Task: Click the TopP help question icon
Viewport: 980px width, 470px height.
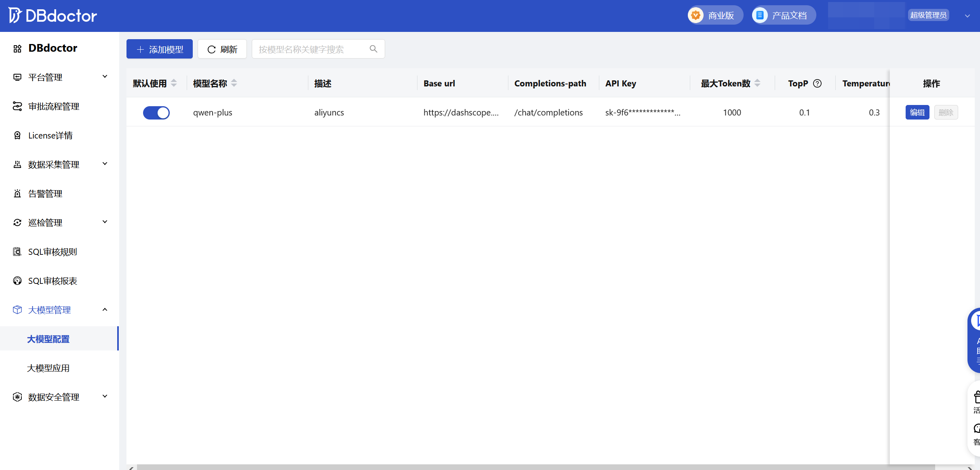Action: (817, 83)
